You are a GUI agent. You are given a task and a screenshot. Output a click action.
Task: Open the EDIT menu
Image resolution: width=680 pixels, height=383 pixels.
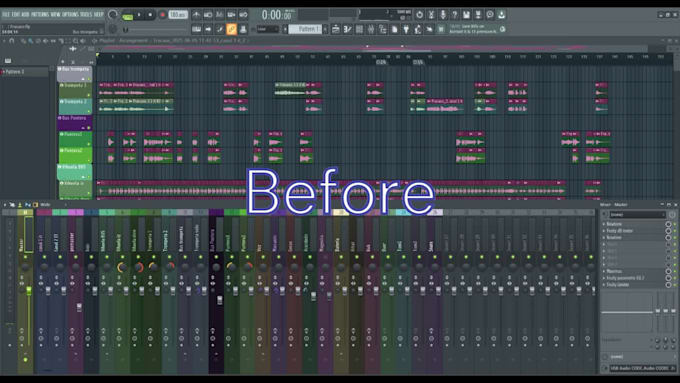(16, 14)
